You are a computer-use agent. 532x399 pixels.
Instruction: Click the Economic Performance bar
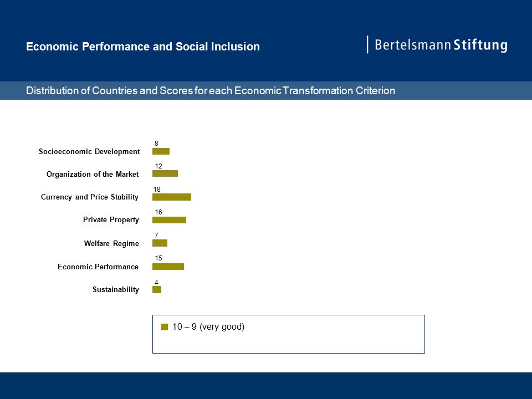[168, 267]
